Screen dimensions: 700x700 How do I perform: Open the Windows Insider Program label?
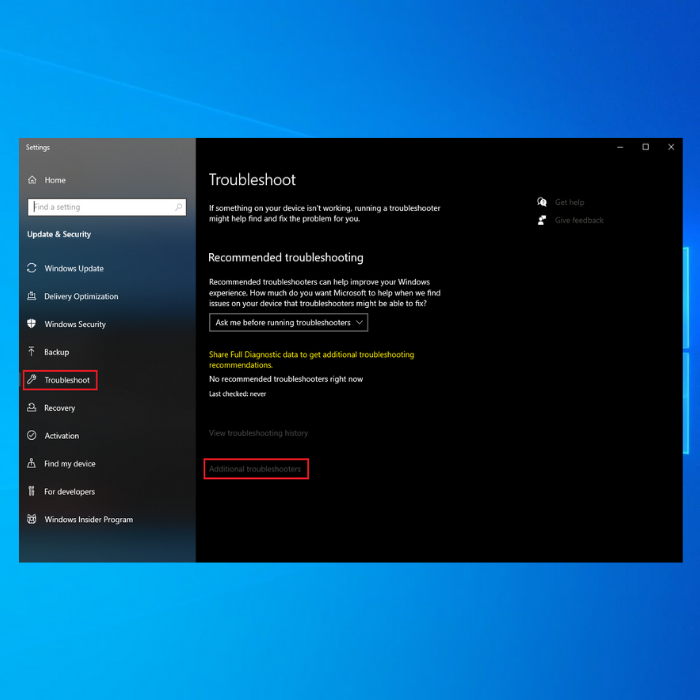pyautogui.click(x=88, y=520)
